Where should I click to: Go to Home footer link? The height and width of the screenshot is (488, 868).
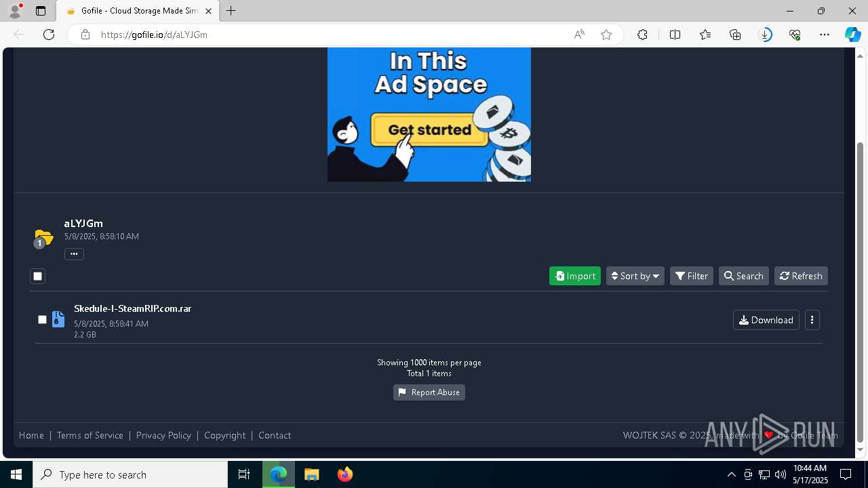(31, 435)
